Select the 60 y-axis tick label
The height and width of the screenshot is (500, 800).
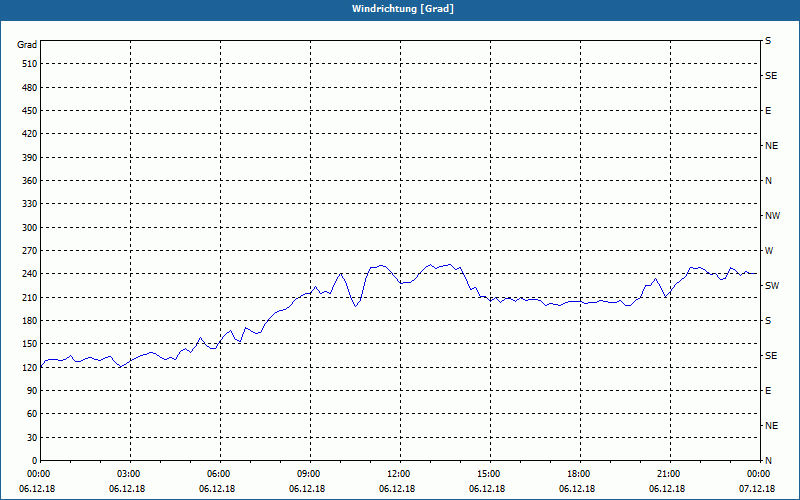pyautogui.click(x=32, y=414)
